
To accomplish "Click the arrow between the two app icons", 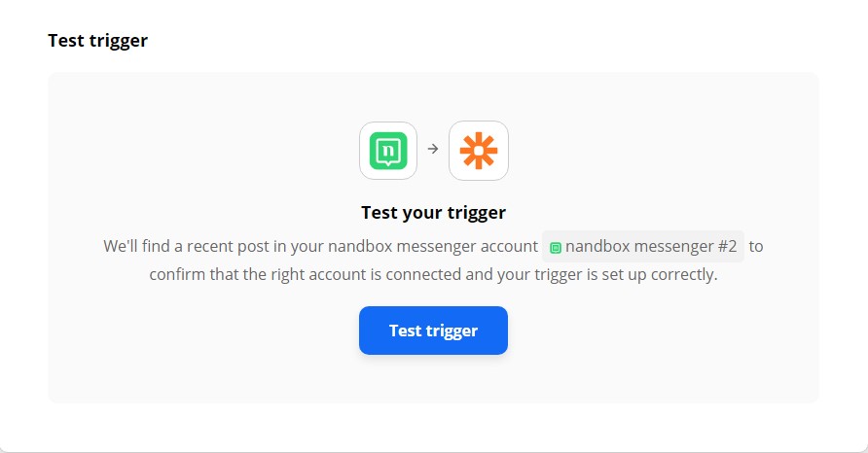I will pyautogui.click(x=433, y=149).
